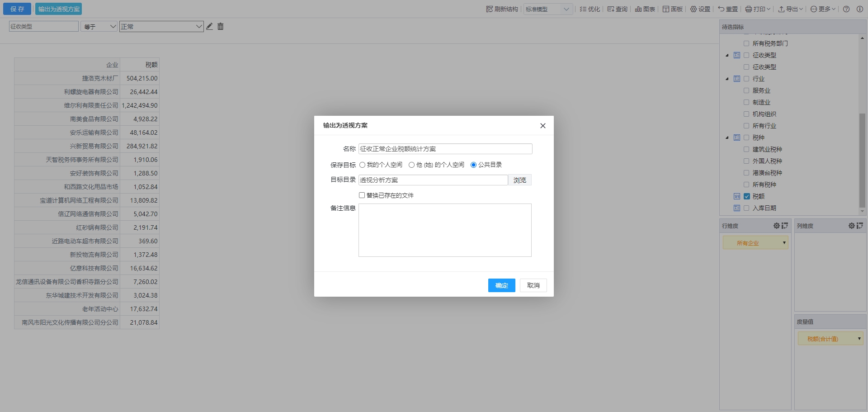The image size is (868, 412).
Task: Enable the 替换已存在的文件 checkbox
Action: [362, 195]
